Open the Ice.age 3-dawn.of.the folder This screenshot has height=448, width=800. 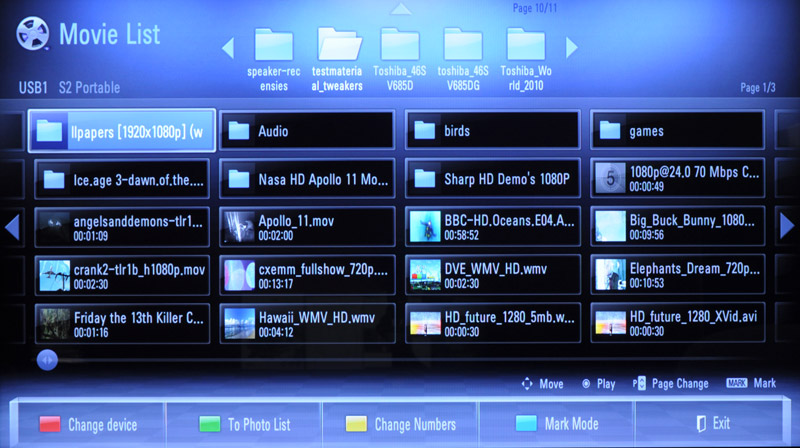(x=122, y=179)
